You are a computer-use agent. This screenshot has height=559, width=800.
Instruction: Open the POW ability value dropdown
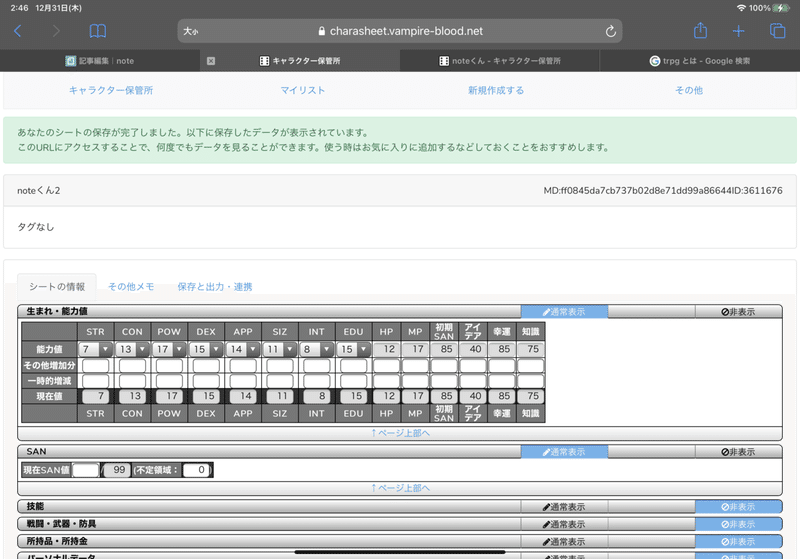point(169,349)
